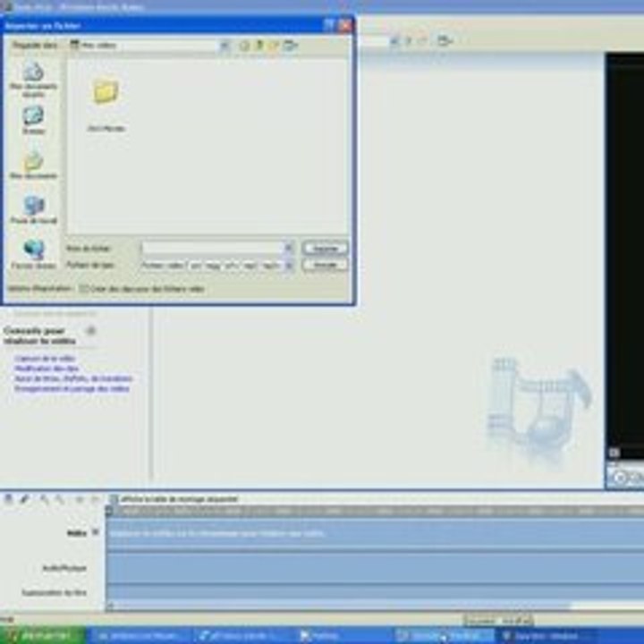
Task: Click the Nom du fichier text field
Action: 212,248
